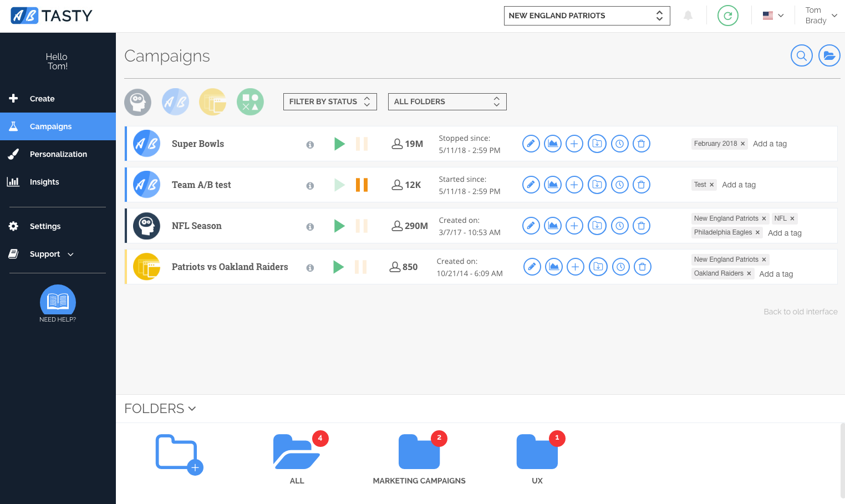The width and height of the screenshot is (845, 504).
Task: Expand the All Folders dropdown
Action: 447,101
